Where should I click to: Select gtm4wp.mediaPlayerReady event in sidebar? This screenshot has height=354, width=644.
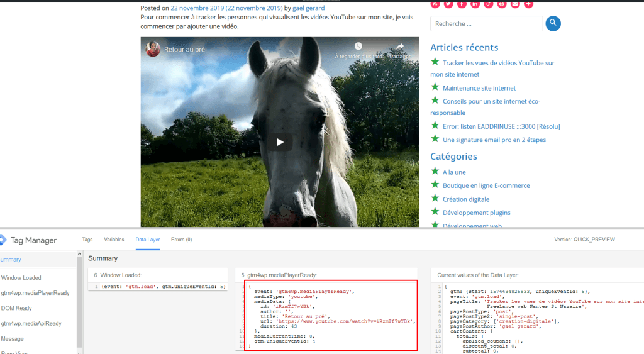[35, 293]
